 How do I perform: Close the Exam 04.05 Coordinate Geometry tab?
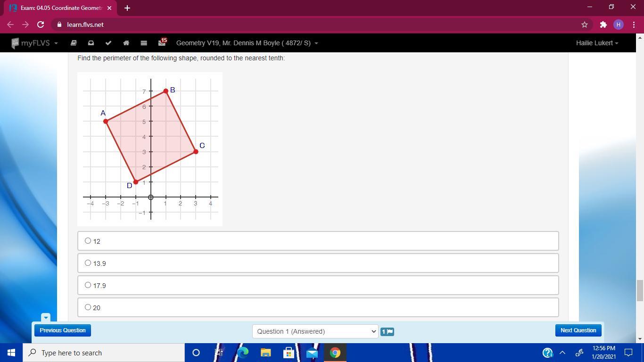click(x=109, y=8)
